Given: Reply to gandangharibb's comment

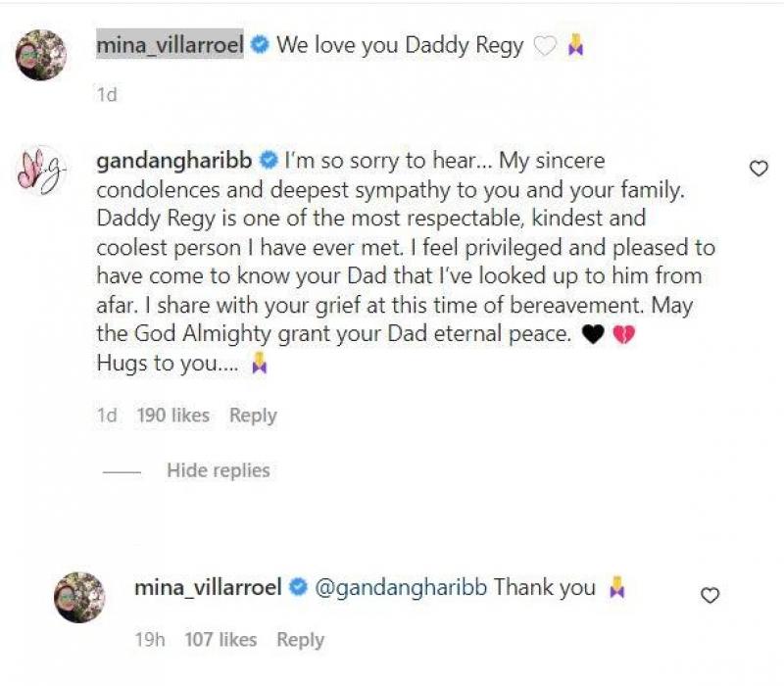Looking at the screenshot, I should [x=253, y=416].
